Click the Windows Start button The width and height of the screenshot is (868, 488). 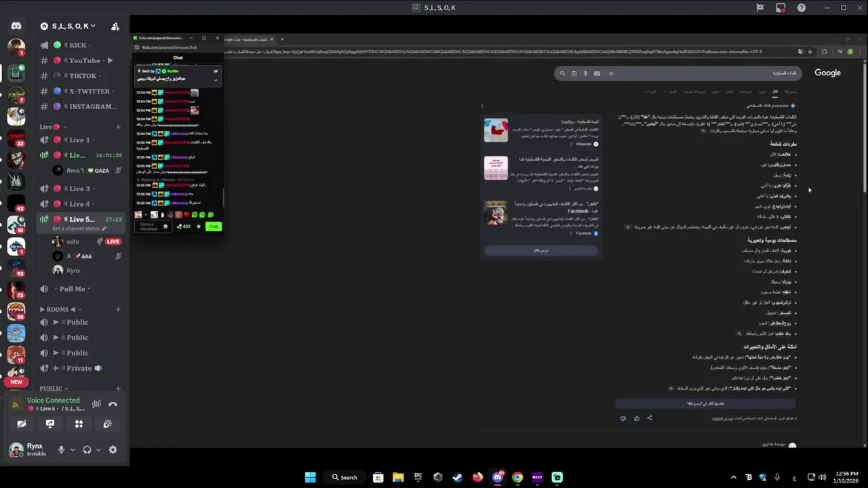[311, 477]
